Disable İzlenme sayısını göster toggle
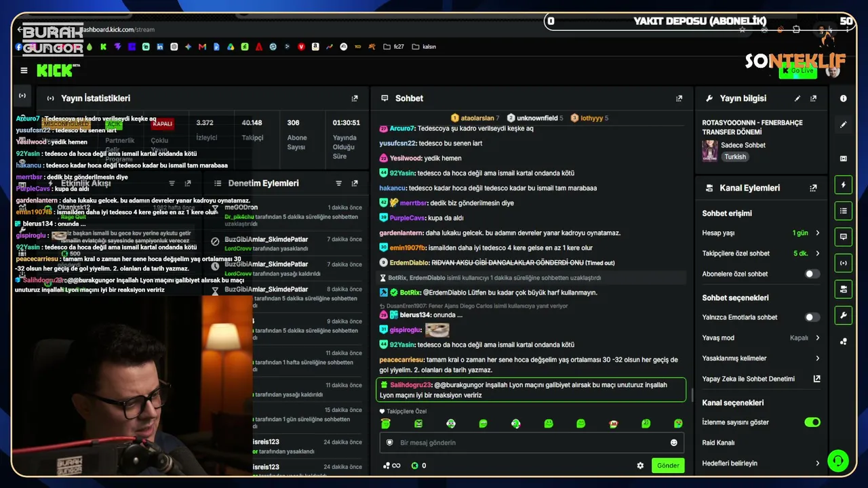This screenshot has width=868, height=488. (812, 422)
